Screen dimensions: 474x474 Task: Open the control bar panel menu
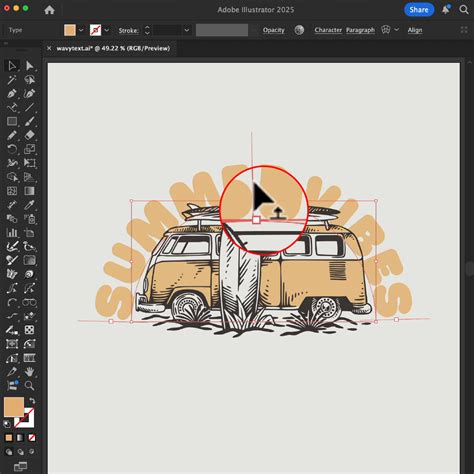(464, 30)
